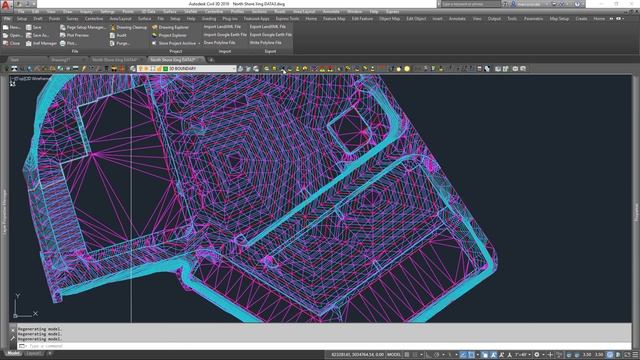
Task: Click Draw Polyline File
Action: 219,42
